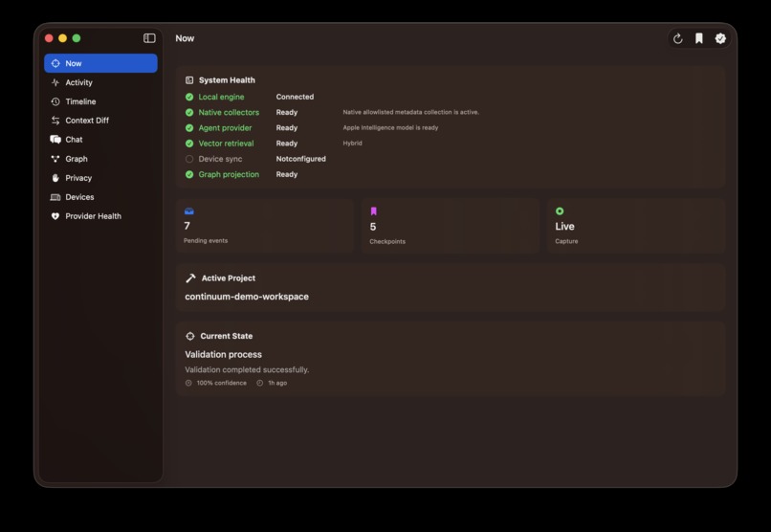Click the Now crosshair icon in sidebar
Image resolution: width=771 pixels, height=532 pixels.
coord(55,63)
